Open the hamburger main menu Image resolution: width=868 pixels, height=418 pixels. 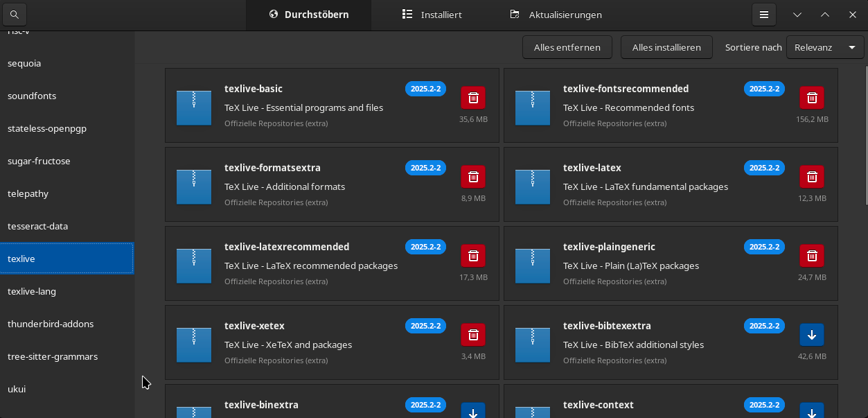point(764,15)
